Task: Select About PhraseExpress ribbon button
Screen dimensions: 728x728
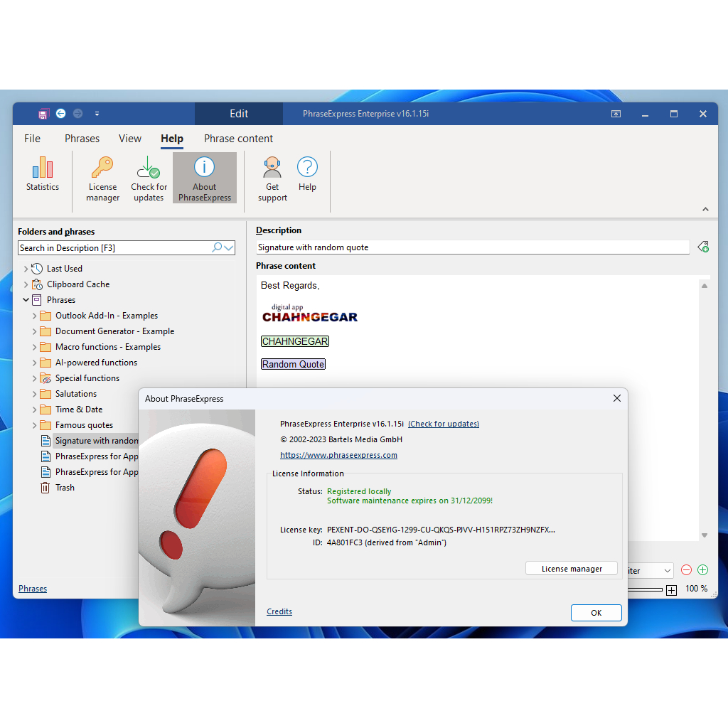Action: [x=204, y=178]
